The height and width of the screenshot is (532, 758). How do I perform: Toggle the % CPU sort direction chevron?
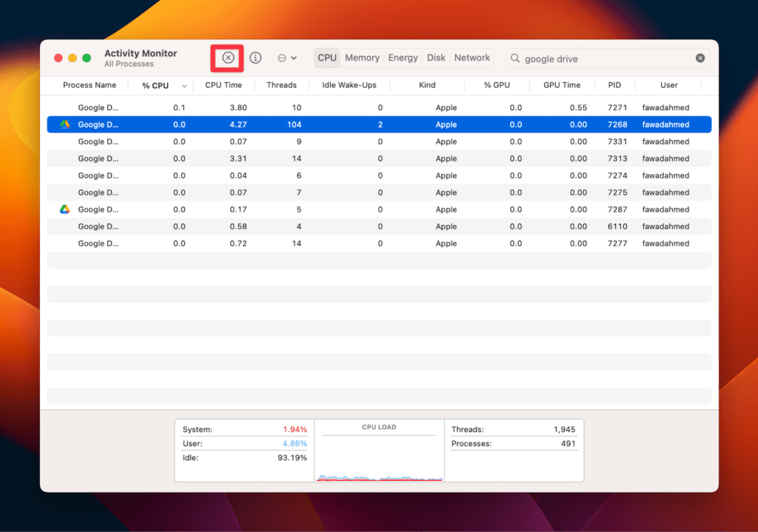tap(184, 86)
